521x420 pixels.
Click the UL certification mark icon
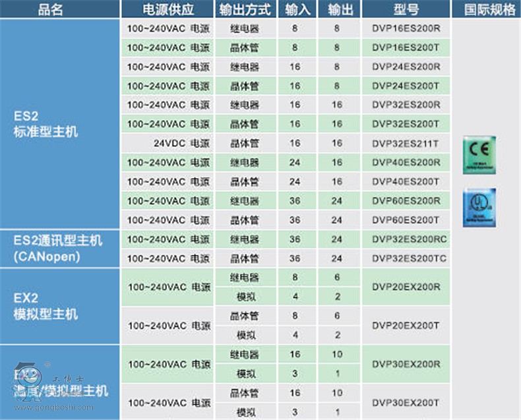(x=479, y=207)
